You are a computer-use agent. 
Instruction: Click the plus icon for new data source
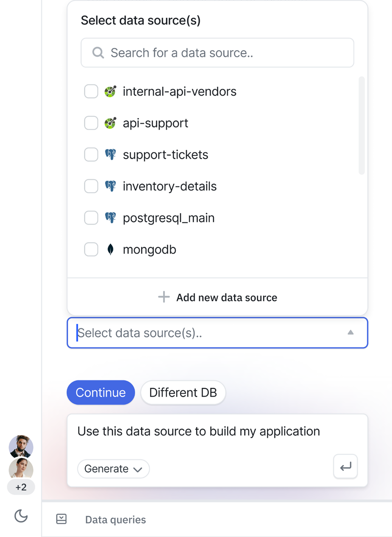point(164,297)
